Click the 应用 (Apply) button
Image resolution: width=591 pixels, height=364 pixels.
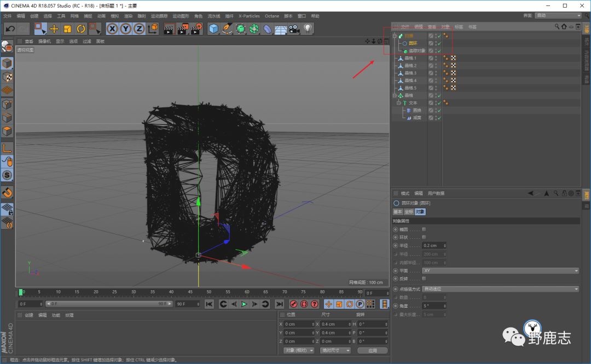click(372, 350)
